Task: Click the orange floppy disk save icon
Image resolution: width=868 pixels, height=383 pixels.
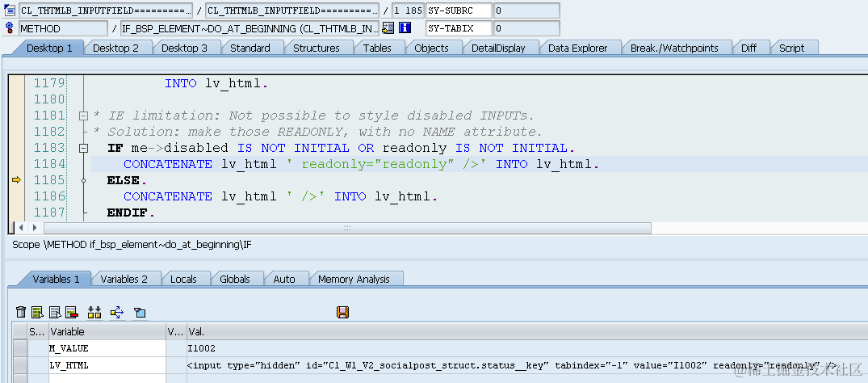Action: pos(342,312)
